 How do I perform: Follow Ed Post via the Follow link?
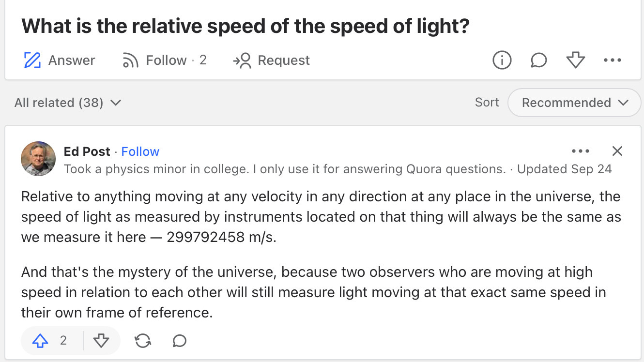point(140,151)
